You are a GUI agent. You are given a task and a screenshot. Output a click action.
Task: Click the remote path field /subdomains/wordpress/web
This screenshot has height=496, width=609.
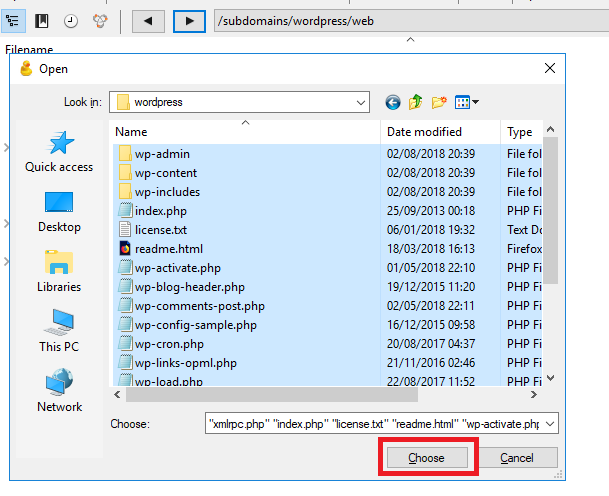(x=411, y=21)
